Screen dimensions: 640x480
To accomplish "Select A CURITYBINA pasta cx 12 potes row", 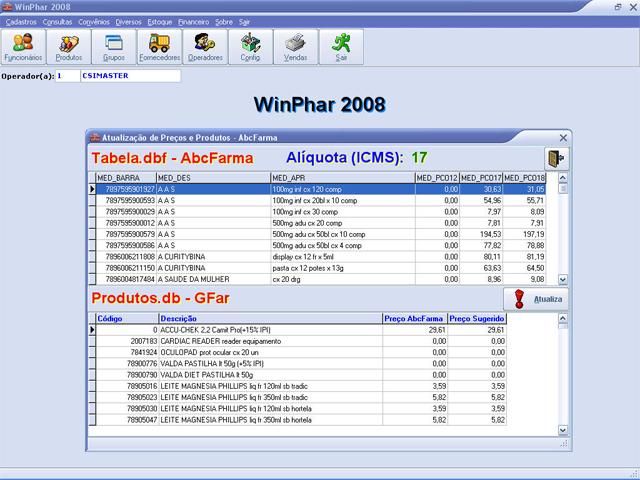I will (x=317, y=268).
